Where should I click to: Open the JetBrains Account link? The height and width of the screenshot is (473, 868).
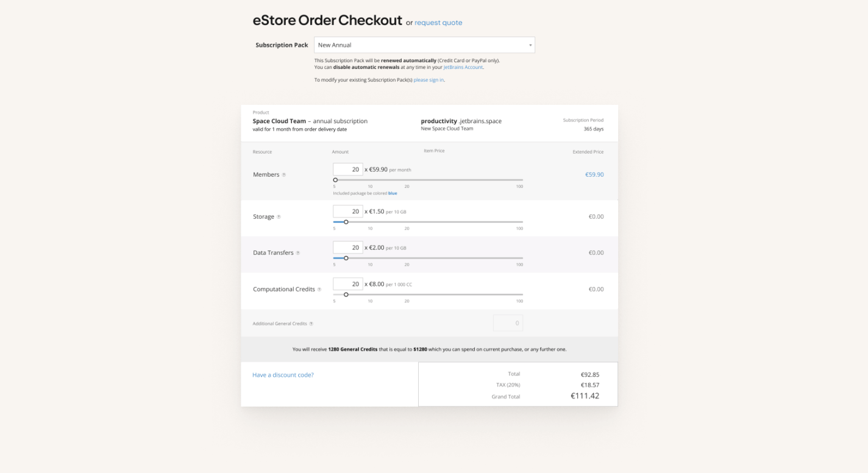pos(463,68)
